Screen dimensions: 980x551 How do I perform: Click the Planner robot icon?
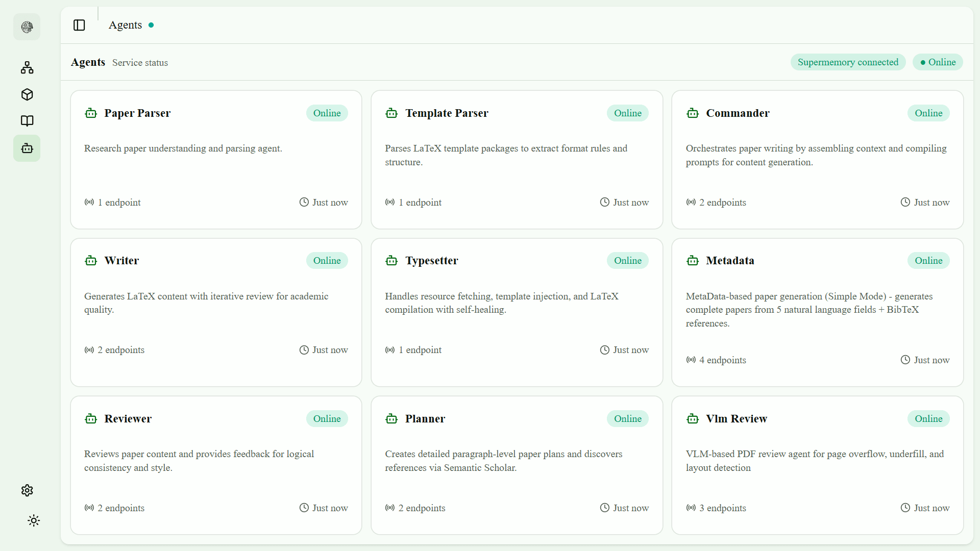[391, 419]
